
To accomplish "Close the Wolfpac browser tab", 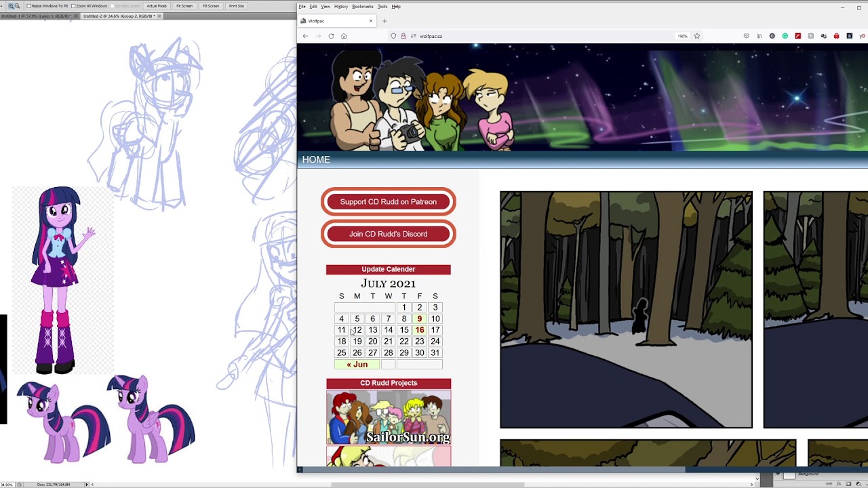I will (x=371, y=21).
